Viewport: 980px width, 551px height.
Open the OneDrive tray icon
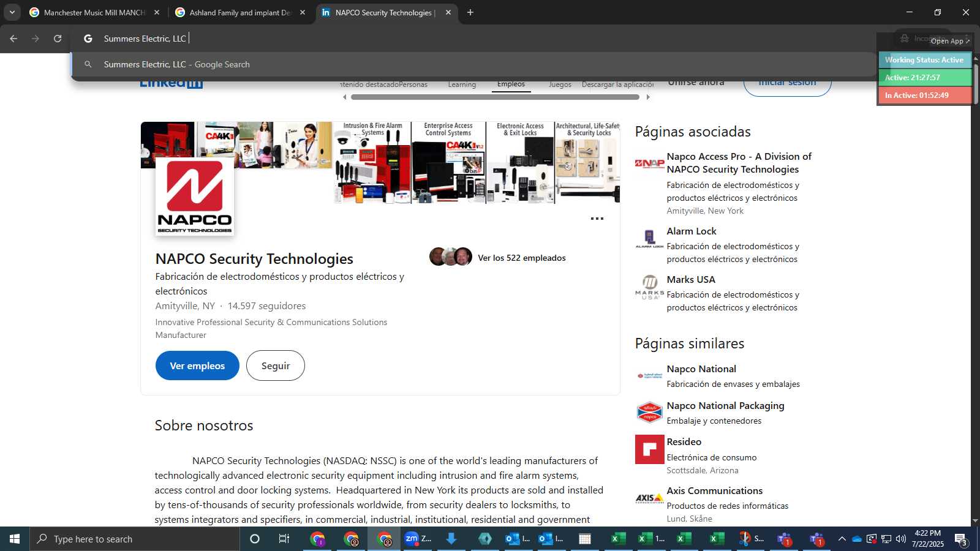856,539
